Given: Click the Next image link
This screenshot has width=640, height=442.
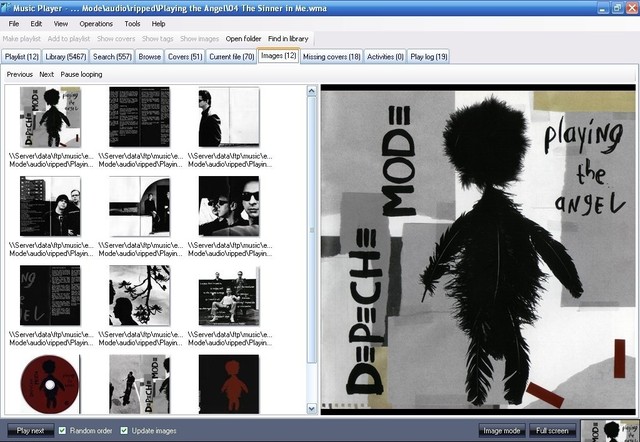Looking at the screenshot, I should (47, 74).
